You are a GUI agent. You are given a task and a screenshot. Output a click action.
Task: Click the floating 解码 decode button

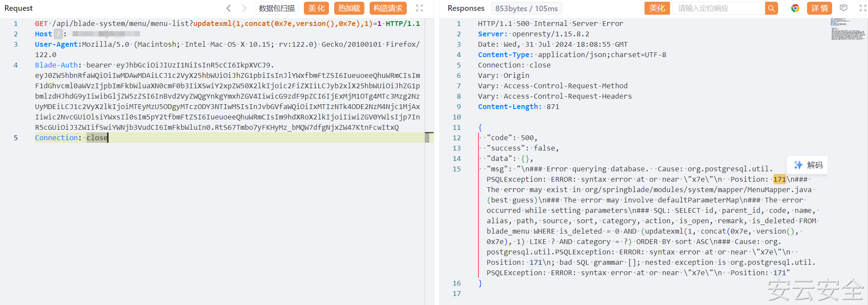click(807, 165)
